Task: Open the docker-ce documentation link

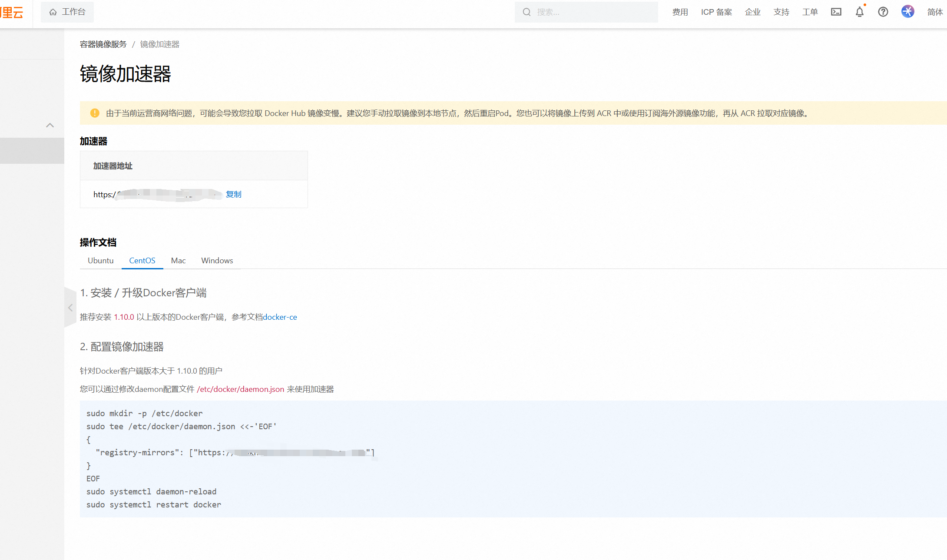Action: coord(280,317)
